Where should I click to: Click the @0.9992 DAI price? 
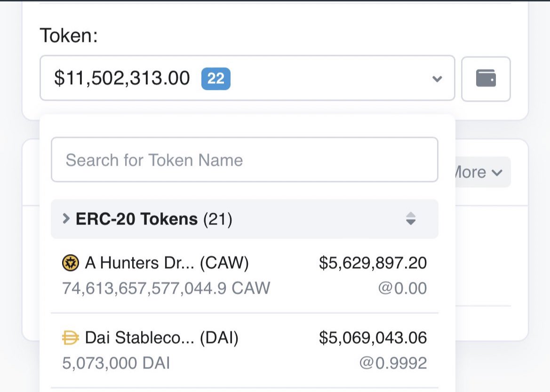pos(393,363)
